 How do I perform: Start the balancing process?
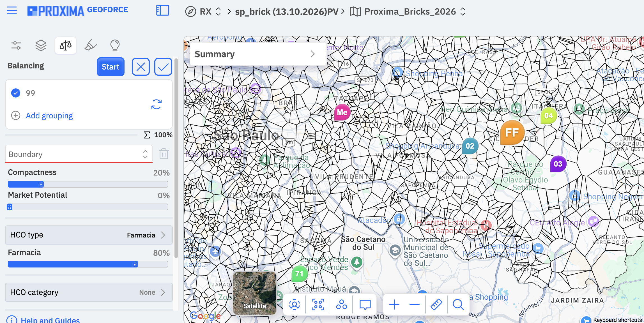111,67
